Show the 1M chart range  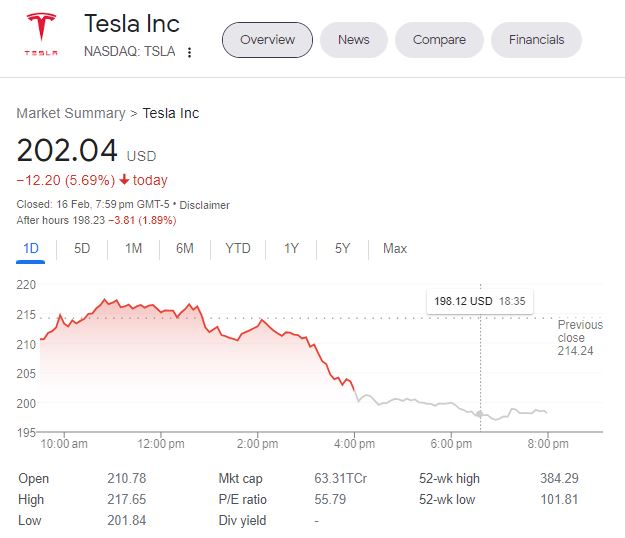pos(133,249)
